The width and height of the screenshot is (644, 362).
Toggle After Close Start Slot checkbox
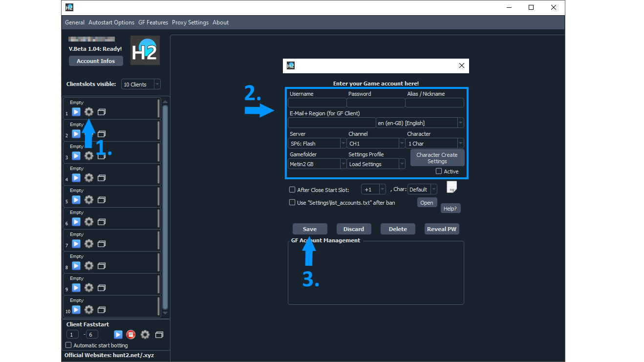point(292,190)
